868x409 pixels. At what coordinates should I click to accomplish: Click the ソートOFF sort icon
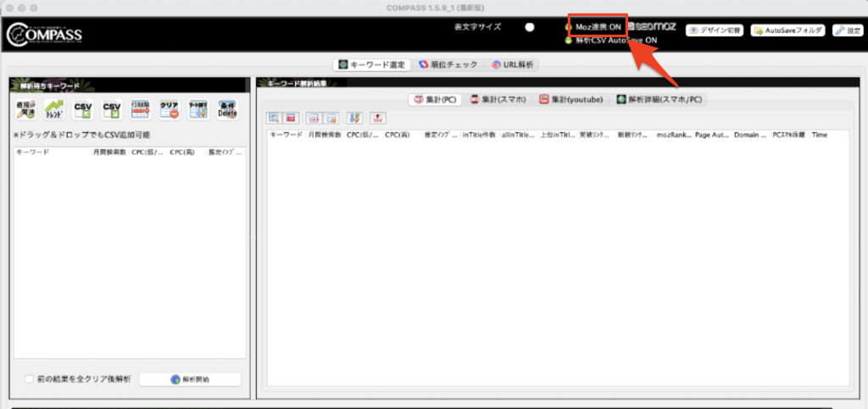click(x=198, y=109)
